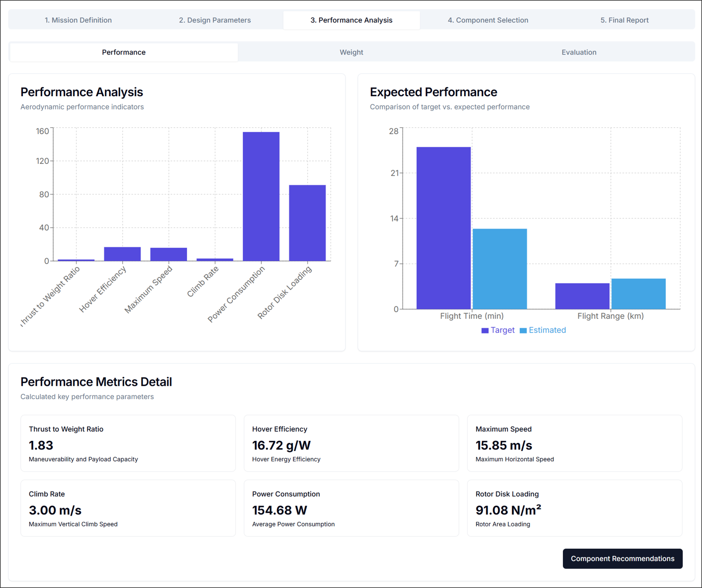Click the Component Recommendations button

pos(622,558)
